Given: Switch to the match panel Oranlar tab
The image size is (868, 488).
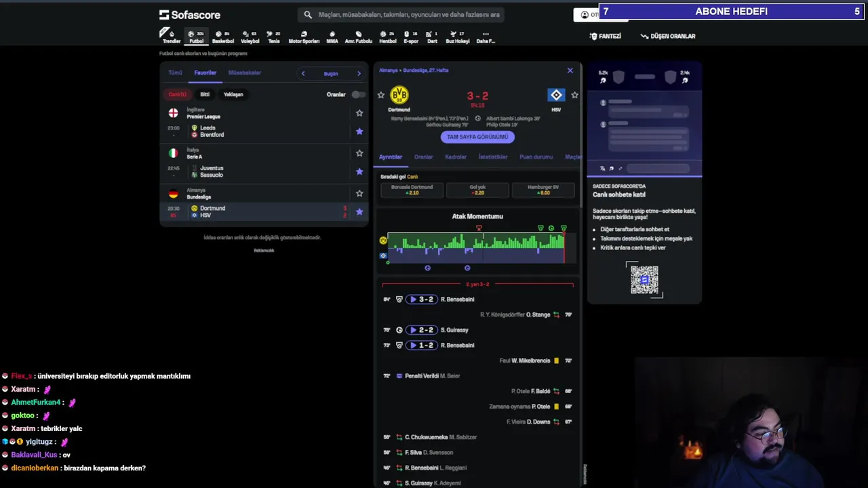Looking at the screenshot, I should click(423, 157).
